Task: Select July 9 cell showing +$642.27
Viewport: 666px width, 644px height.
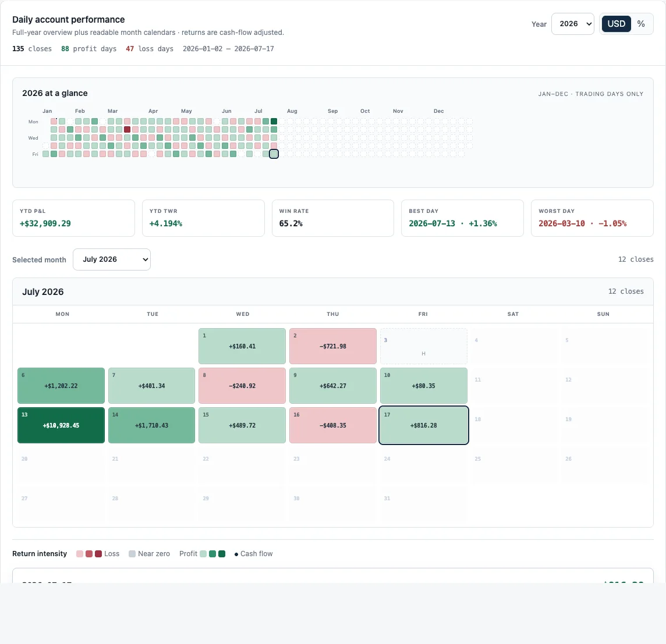Action: [x=332, y=386]
